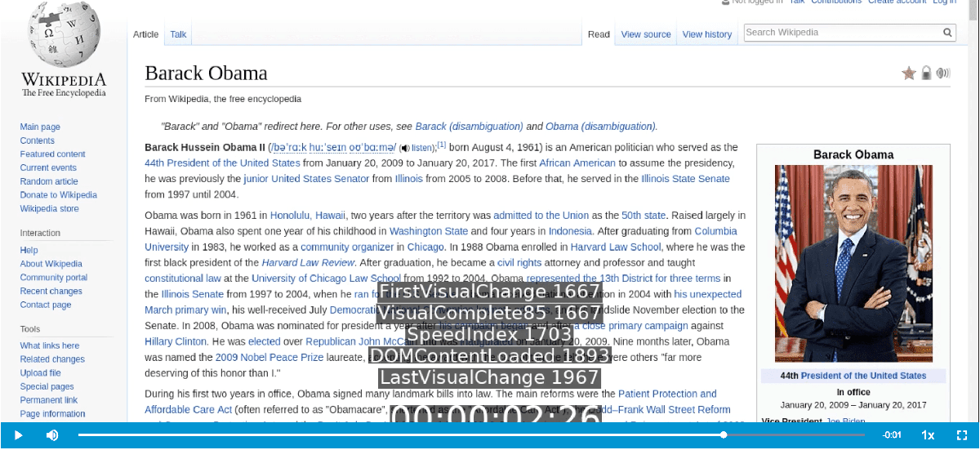Viewport: 980px width, 450px height.
Task: Open the African American link
Action: (577, 163)
